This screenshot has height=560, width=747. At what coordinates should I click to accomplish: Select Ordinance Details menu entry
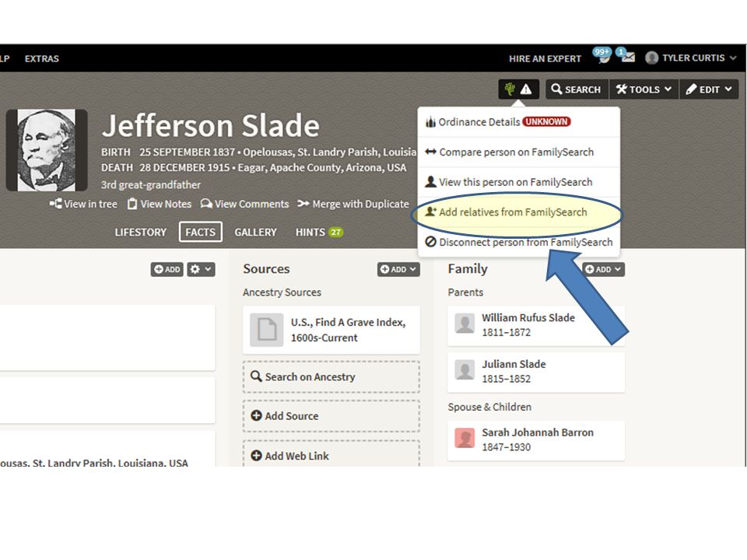point(518,122)
